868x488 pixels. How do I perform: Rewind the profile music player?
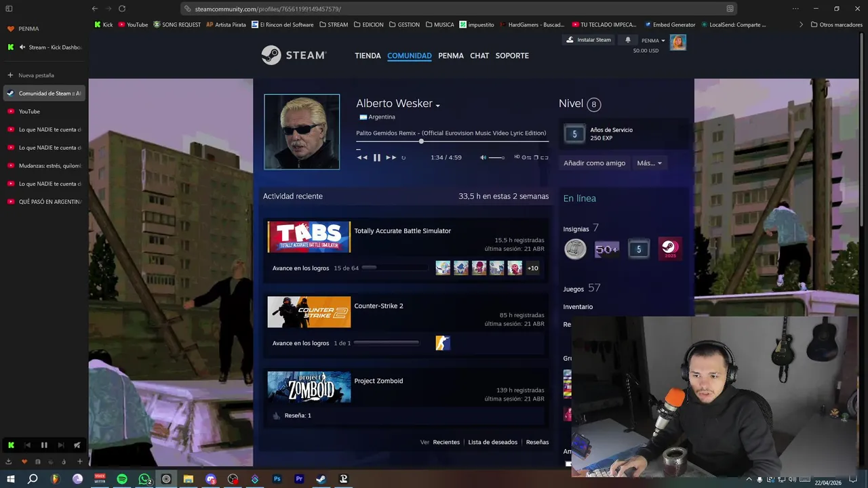[x=362, y=157]
